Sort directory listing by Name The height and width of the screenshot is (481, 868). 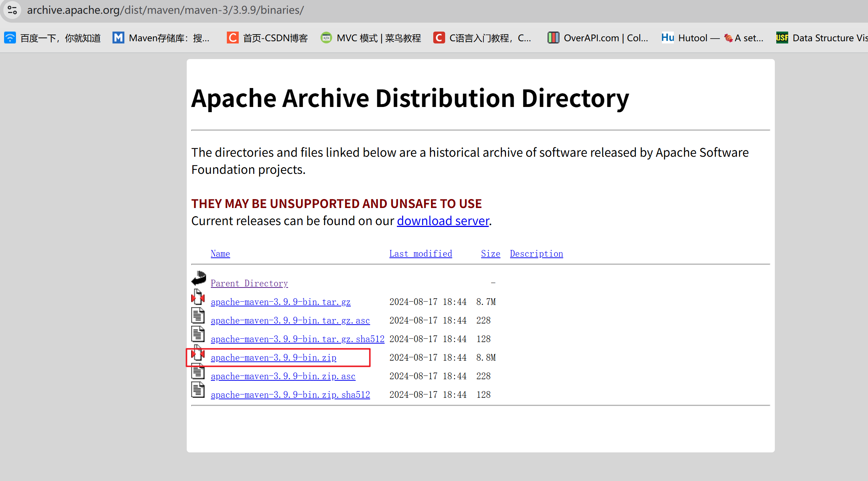[220, 254]
